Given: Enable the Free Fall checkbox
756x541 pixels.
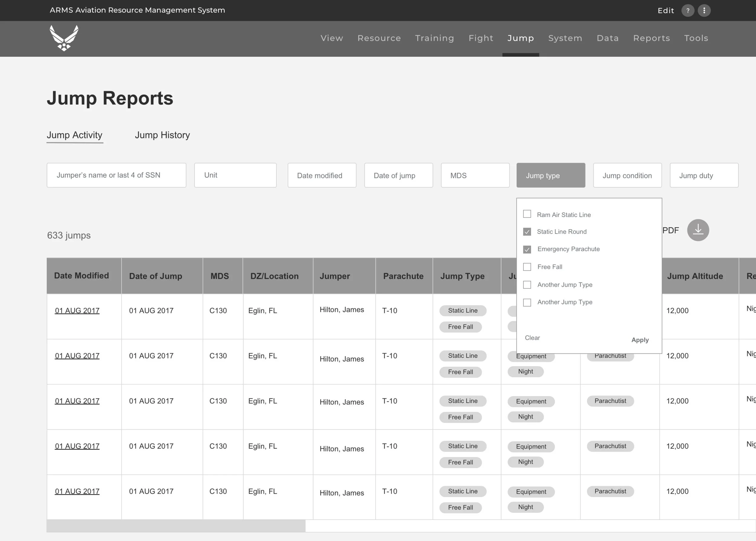Looking at the screenshot, I should click(527, 267).
